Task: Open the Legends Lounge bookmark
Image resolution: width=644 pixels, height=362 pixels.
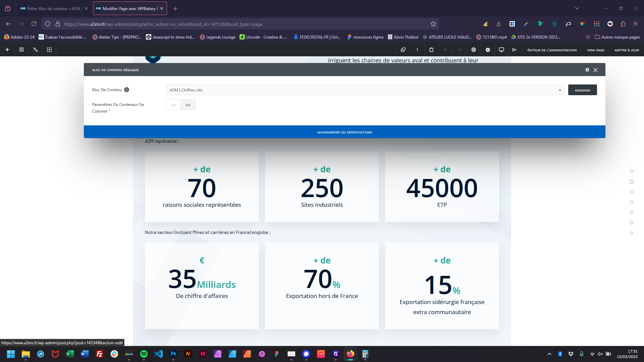Action: click(217, 37)
